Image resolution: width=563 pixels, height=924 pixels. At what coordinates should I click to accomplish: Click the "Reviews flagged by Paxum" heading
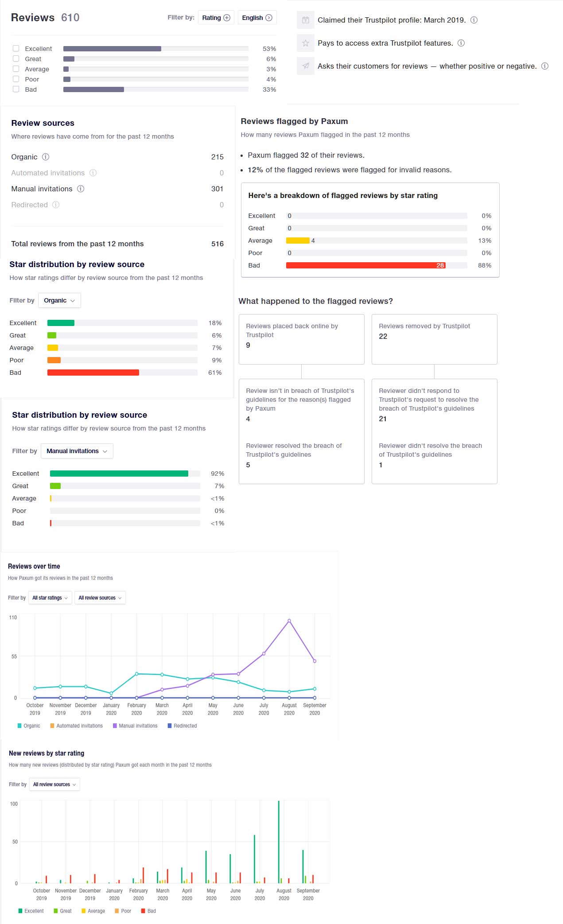coord(294,121)
